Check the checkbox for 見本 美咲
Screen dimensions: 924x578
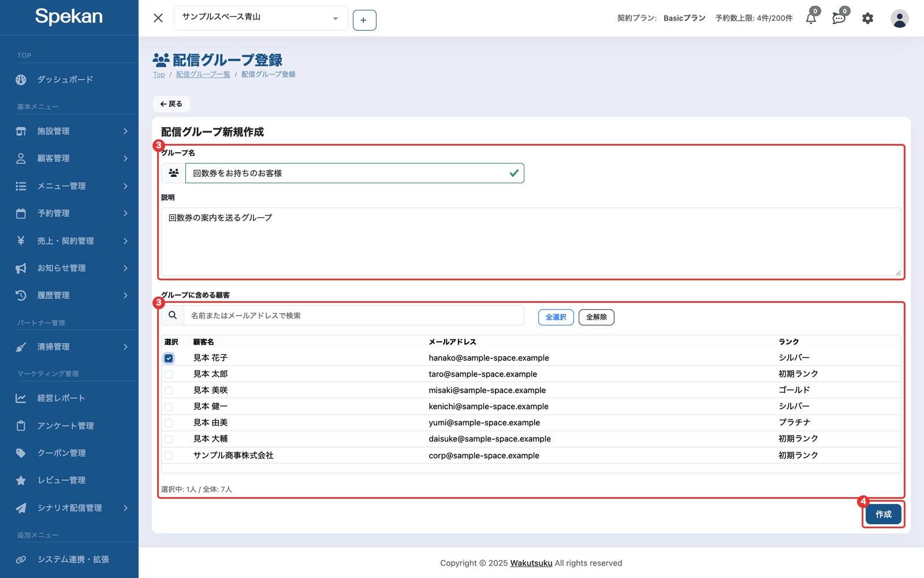click(x=169, y=391)
